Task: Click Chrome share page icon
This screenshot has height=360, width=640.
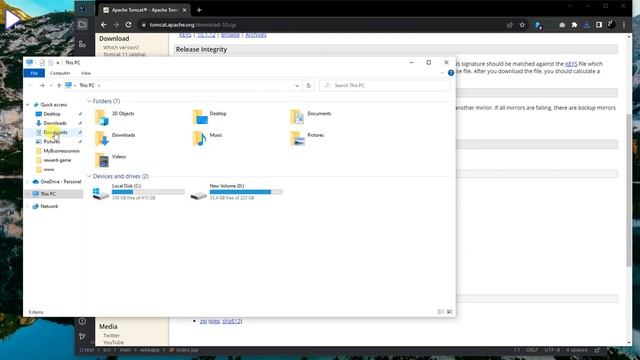Action: [x=510, y=25]
